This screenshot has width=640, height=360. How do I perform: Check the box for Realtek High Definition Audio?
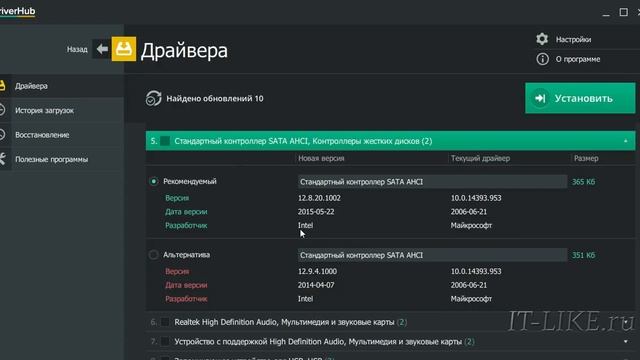pyautogui.click(x=165, y=322)
